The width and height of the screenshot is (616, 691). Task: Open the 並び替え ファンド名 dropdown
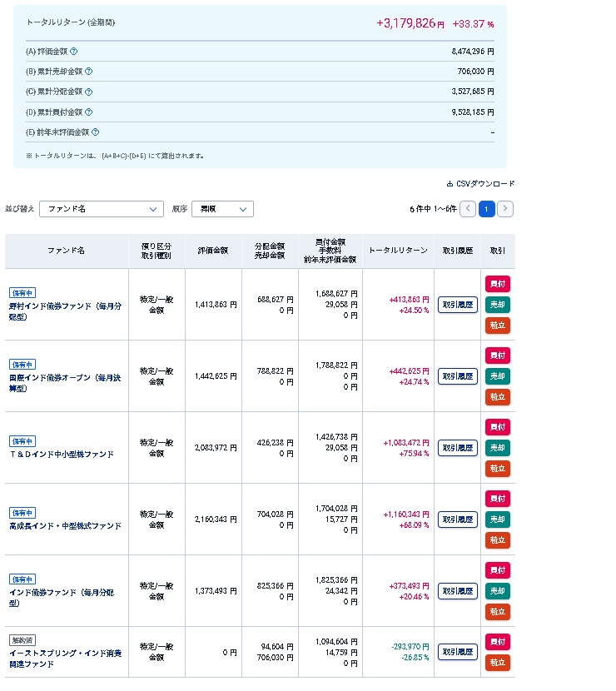pos(101,209)
